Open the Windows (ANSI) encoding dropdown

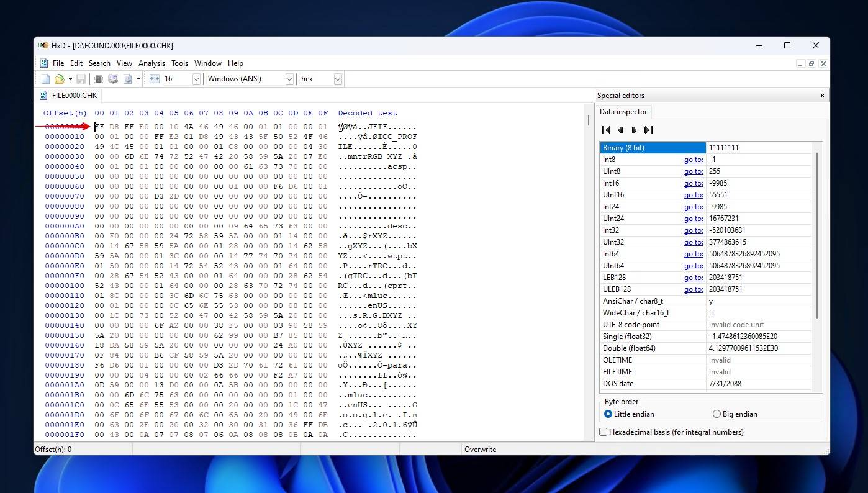[x=289, y=79]
